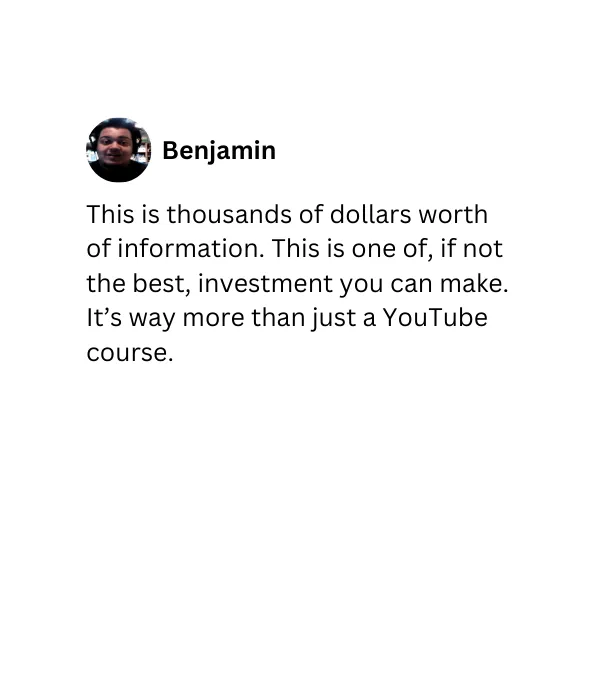The height and width of the screenshot is (700, 600).
Task: Click the word "YouTube" in testimonial
Action: 435,318
